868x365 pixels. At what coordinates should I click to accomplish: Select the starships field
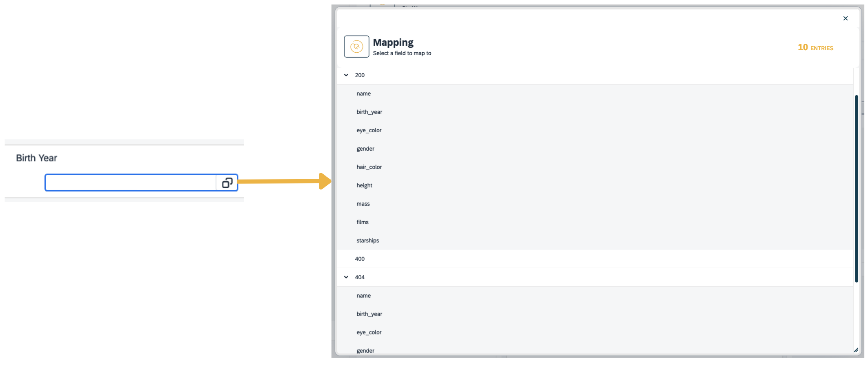click(x=367, y=240)
